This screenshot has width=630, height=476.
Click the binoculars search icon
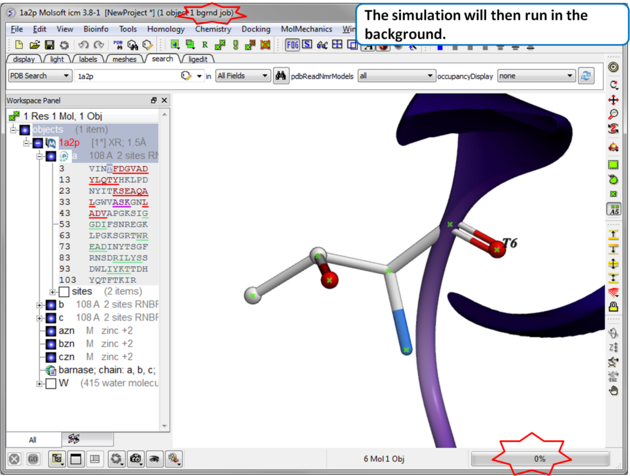(x=281, y=76)
